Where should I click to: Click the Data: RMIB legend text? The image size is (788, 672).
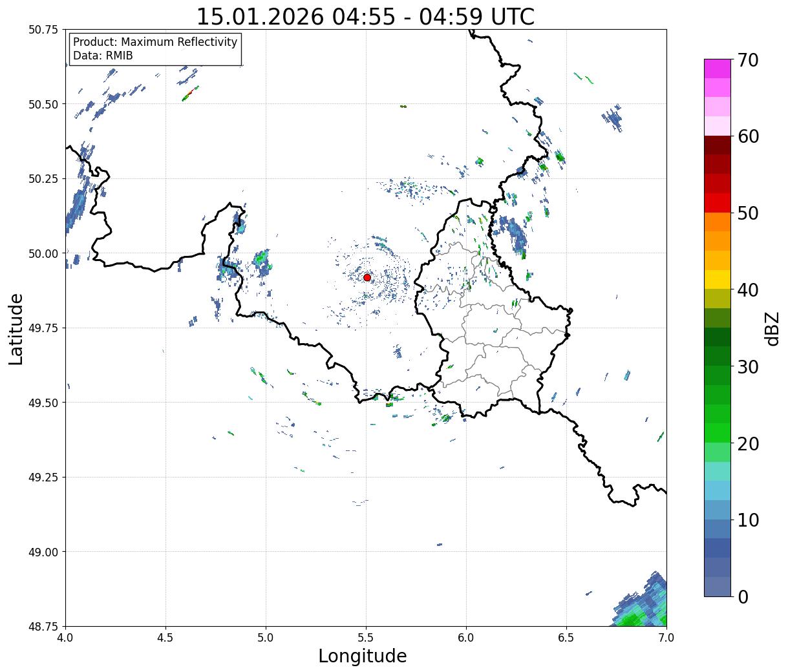tap(103, 56)
